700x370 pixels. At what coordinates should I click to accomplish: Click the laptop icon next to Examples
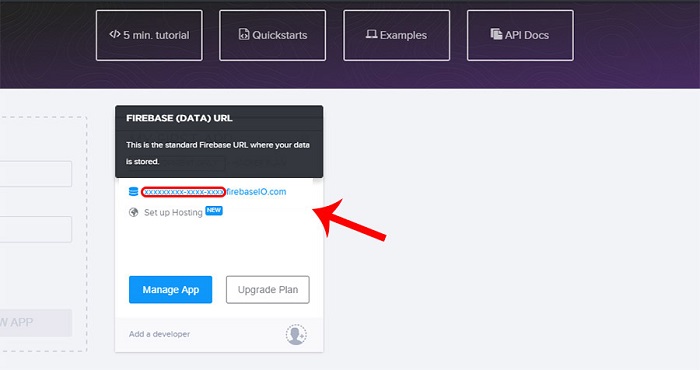point(371,34)
